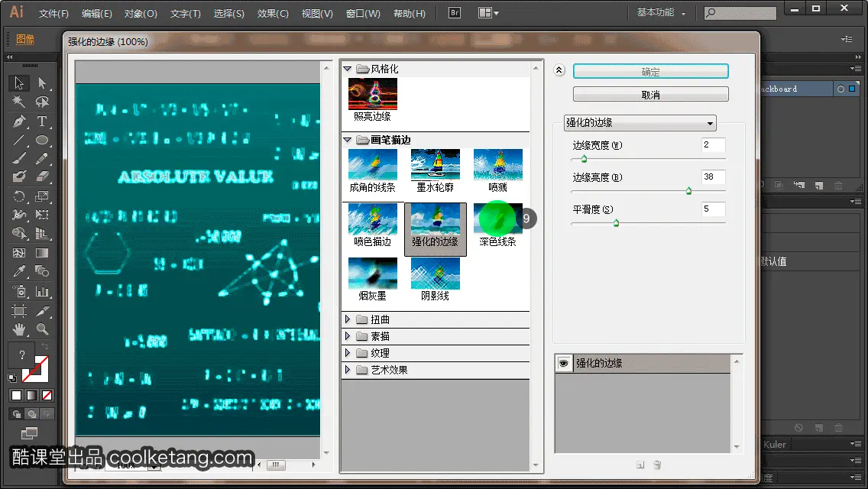
Task: Expand the 扭曲 filter folder
Action: click(348, 319)
